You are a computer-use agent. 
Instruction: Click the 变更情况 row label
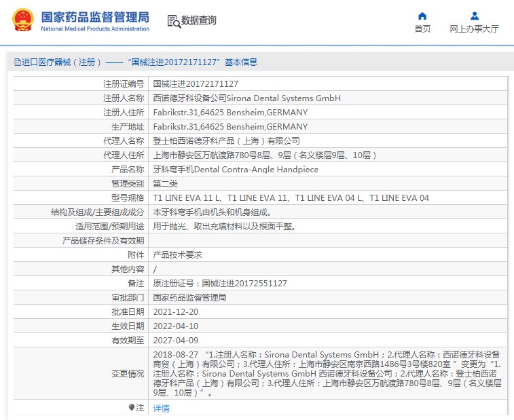click(128, 373)
